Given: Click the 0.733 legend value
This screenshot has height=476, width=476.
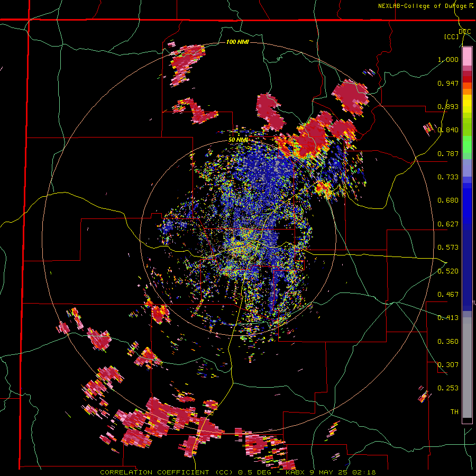Looking at the screenshot, I should tap(448, 177).
